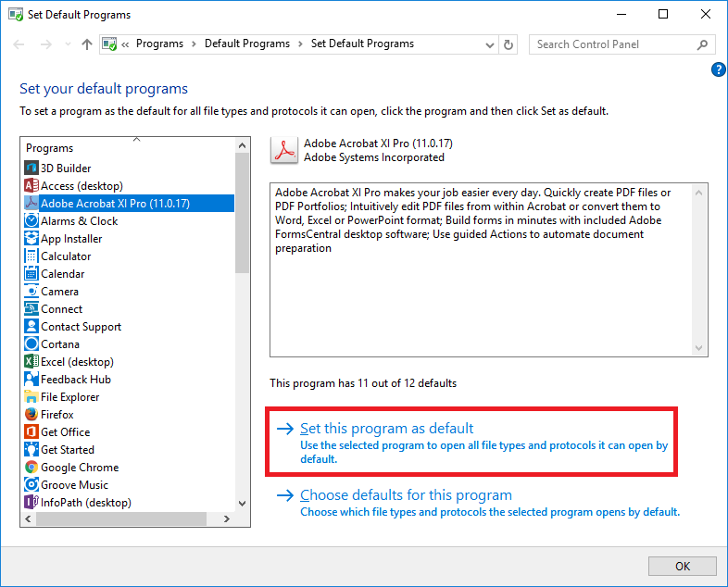
Task: Click the Alarms & Clock icon
Action: click(31, 220)
